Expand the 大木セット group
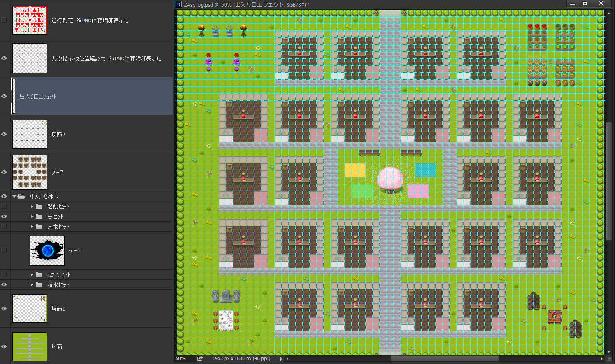The image size is (615, 364). [x=32, y=226]
